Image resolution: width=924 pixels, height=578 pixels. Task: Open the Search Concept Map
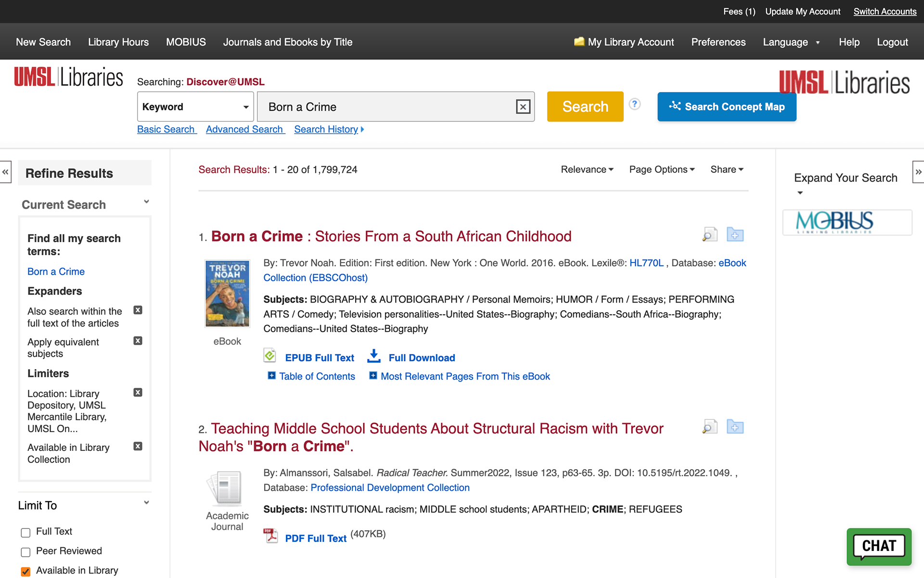pyautogui.click(x=727, y=106)
